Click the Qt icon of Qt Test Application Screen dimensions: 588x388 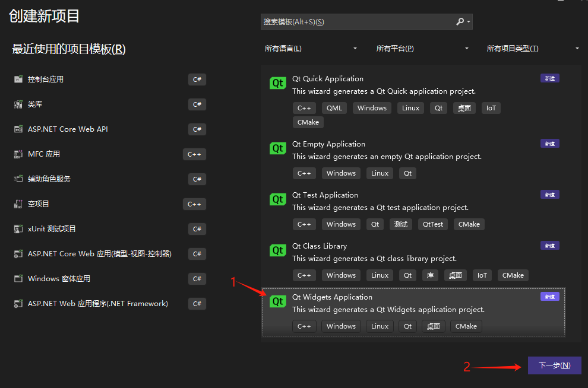coord(277,199)
